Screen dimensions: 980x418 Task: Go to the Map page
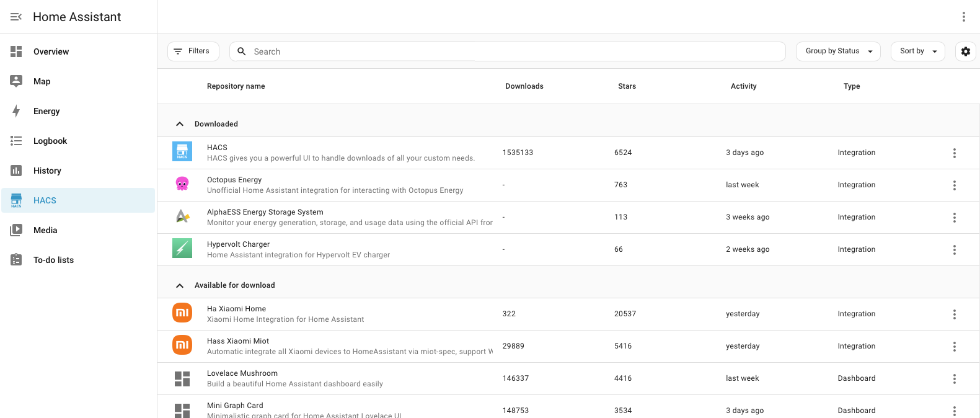point(78,81)
